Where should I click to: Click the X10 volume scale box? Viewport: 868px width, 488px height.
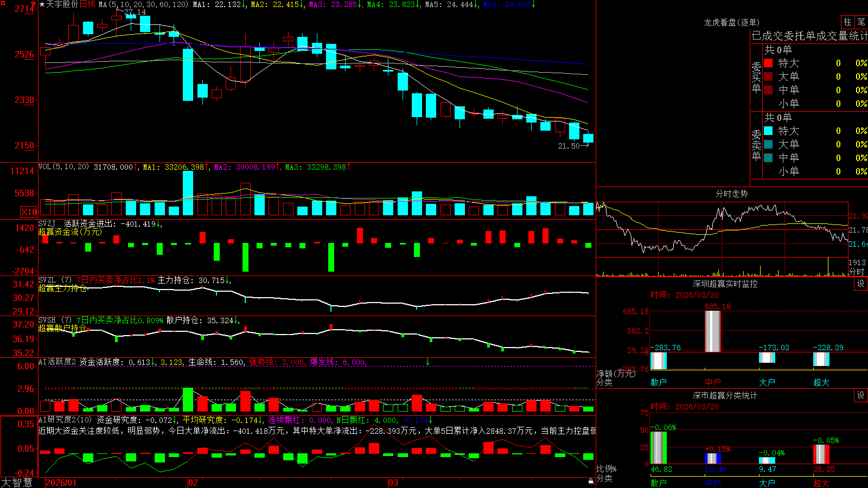tap(29, 212)
